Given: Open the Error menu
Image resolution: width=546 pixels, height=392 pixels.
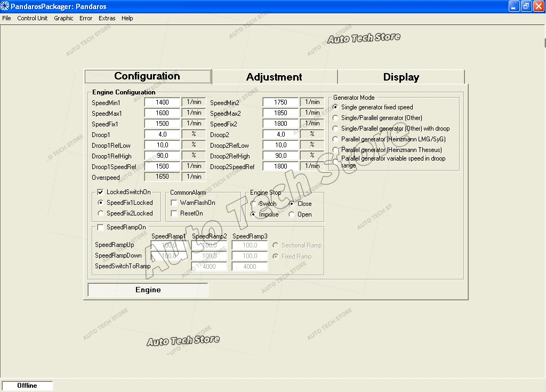Looking at the screenshot, I should tap(86, 18).
